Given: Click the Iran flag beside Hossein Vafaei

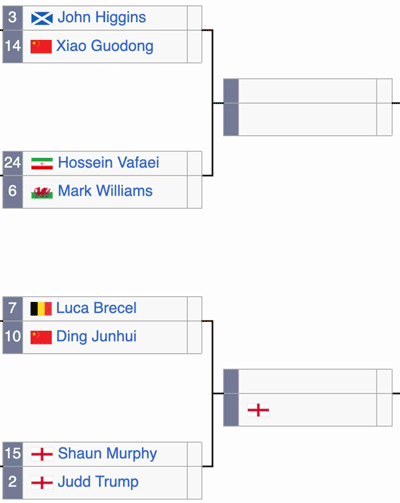Looking at the screenshot, I should 42,163.
